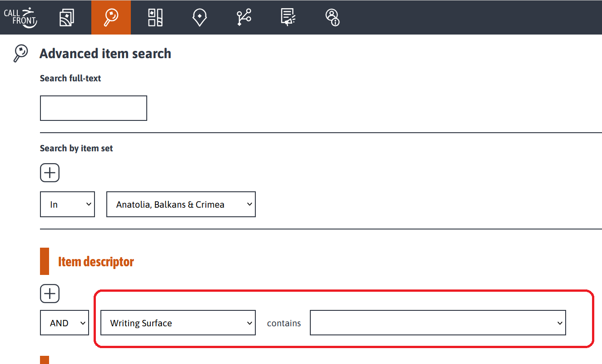Open the Writing Surface field dropdown
This screenshot has width=602, height=364.
tap(178, 323)
